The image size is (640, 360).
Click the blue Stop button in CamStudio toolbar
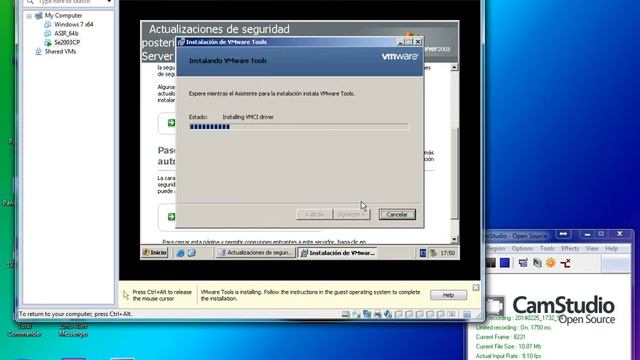505,263
